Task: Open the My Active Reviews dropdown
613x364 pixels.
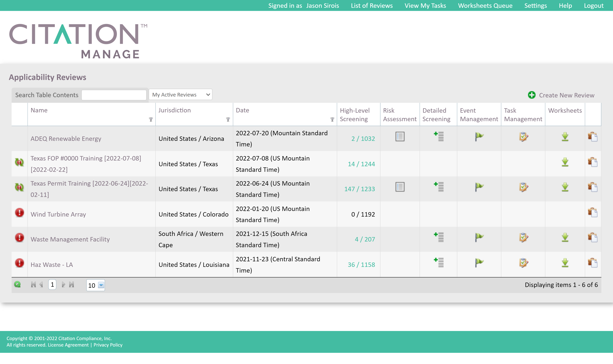Action: (180, 95)
